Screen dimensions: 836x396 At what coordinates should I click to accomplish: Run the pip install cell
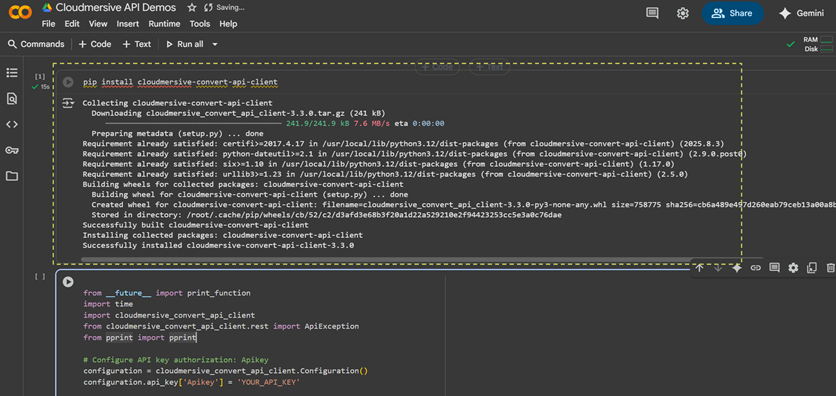pyautogui.click(x=68, y=82)
